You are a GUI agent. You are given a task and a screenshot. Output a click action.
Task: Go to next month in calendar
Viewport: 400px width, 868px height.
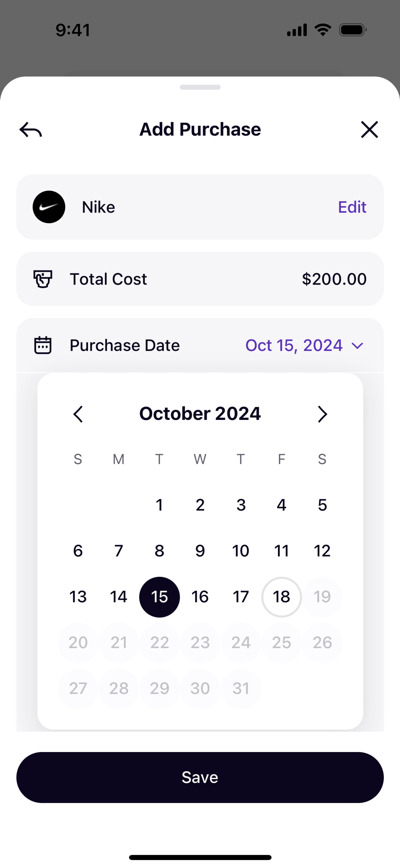tap(322, 414)
